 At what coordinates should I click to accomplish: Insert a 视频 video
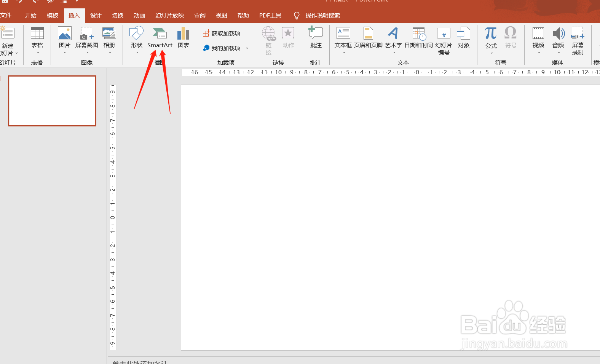point(538,33)
